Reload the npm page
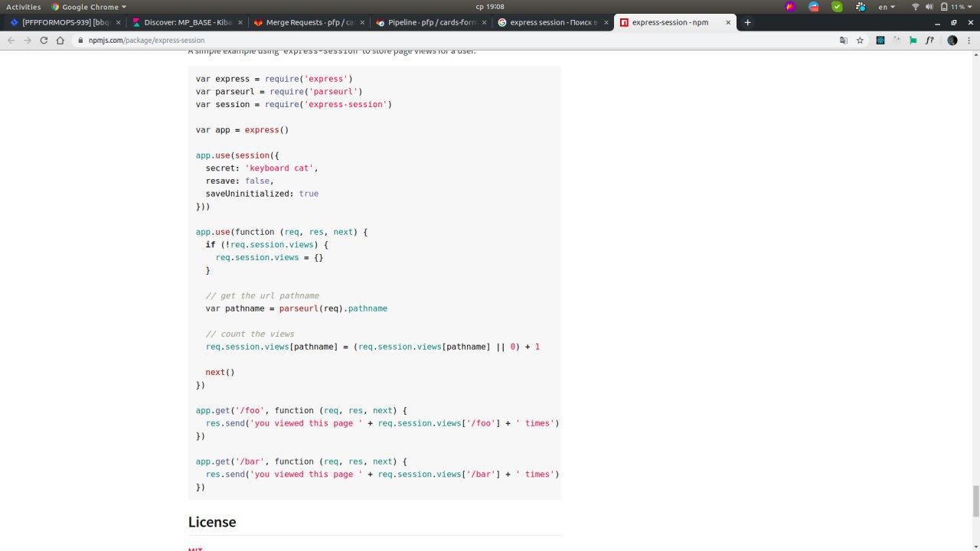980x551 pixels. [x=44, y=40]
